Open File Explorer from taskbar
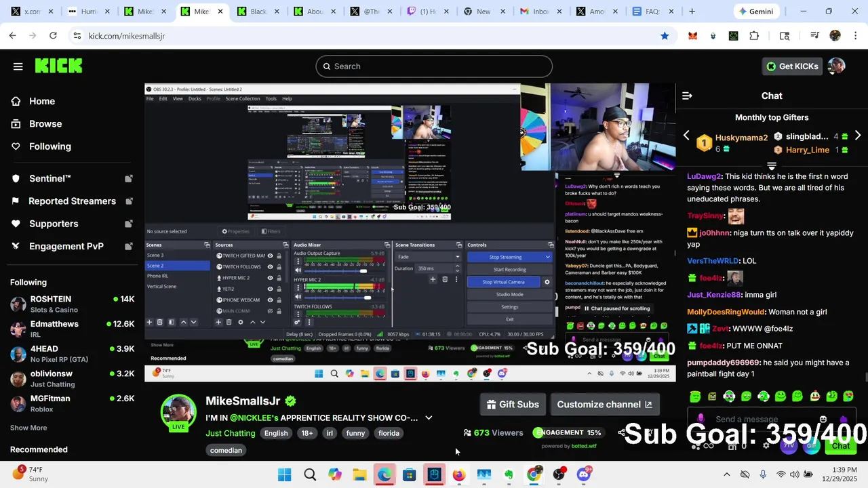This screenshot has width=868, height=488. point(359,474)
